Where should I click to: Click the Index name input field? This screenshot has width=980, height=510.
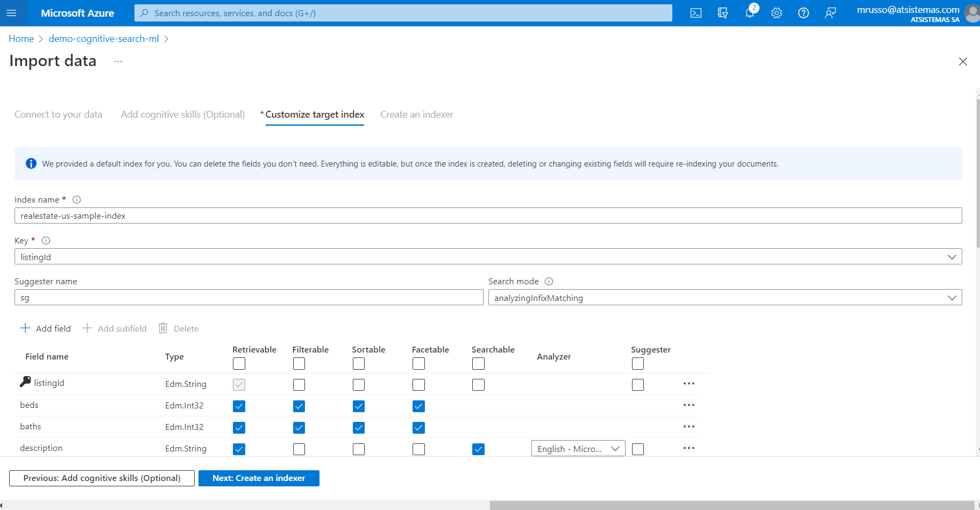488,216
